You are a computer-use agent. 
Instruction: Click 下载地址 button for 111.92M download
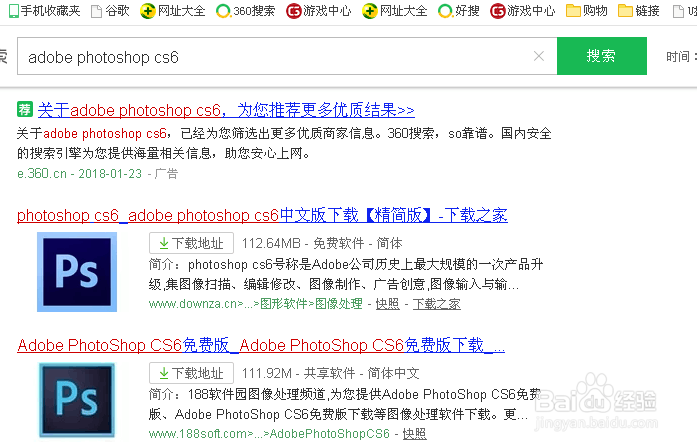(x=191, y=373)
